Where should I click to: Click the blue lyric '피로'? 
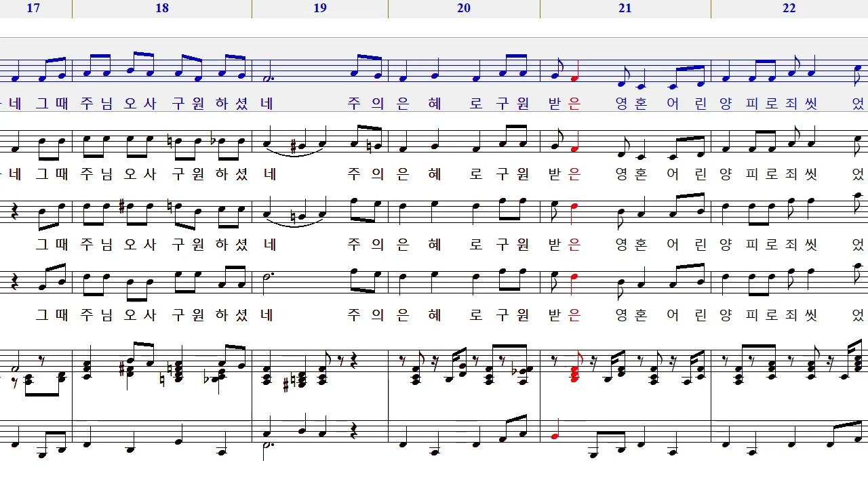762,104
